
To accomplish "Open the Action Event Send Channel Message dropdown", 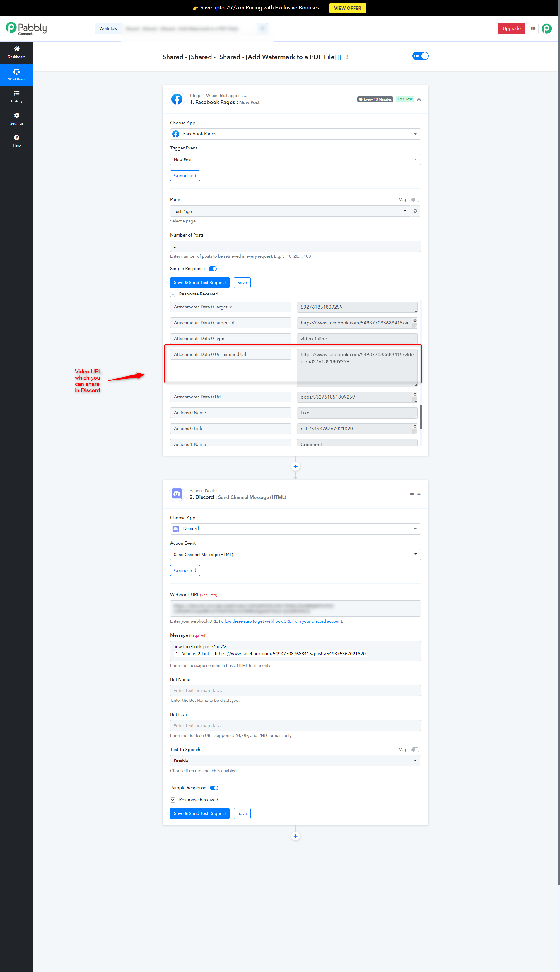I will [x=296, y=555].
